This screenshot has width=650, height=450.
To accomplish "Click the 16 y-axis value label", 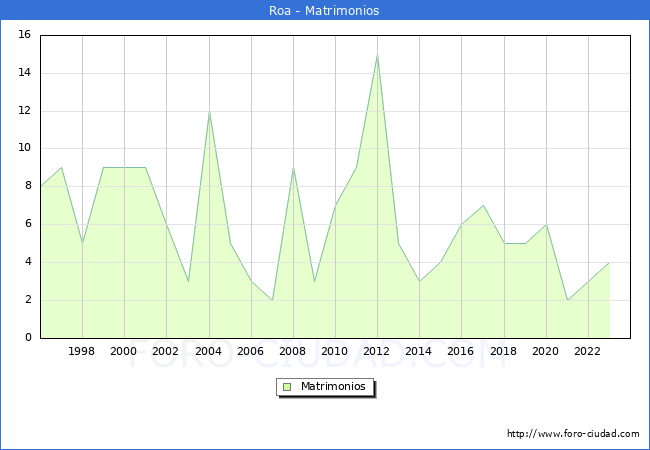I will click(24, 35).
